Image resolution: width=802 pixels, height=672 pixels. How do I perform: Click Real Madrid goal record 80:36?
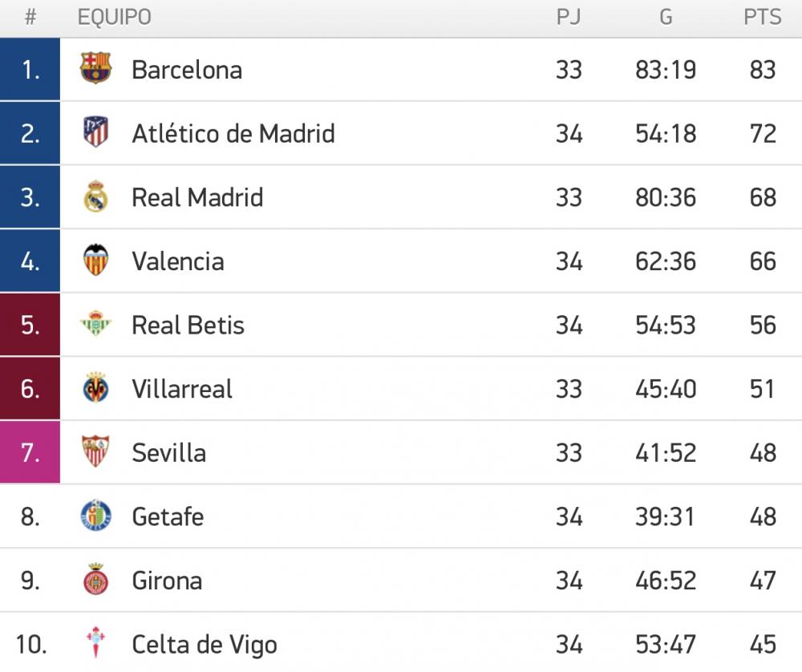[x=666, y=197]
